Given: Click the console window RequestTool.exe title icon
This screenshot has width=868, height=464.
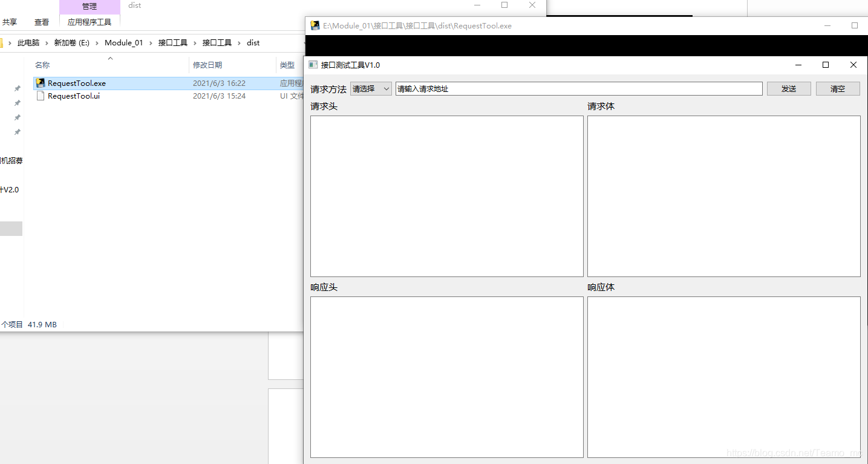Looking at the screenshot, I should 315,25.
